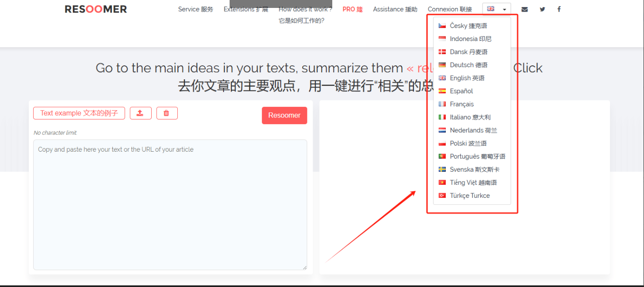Open the Service menu item
The width and height of the screenshot is (644, 287).
[x=196, y=9]
